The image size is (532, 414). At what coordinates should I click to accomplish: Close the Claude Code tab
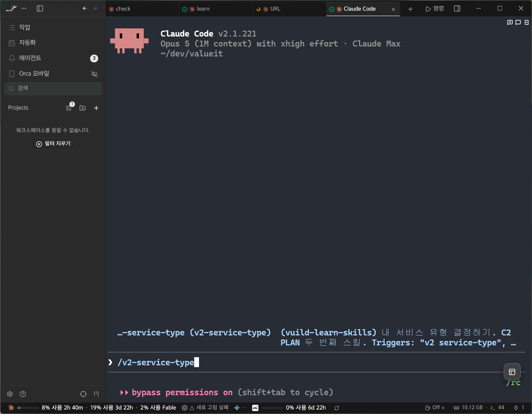[393, 9]
